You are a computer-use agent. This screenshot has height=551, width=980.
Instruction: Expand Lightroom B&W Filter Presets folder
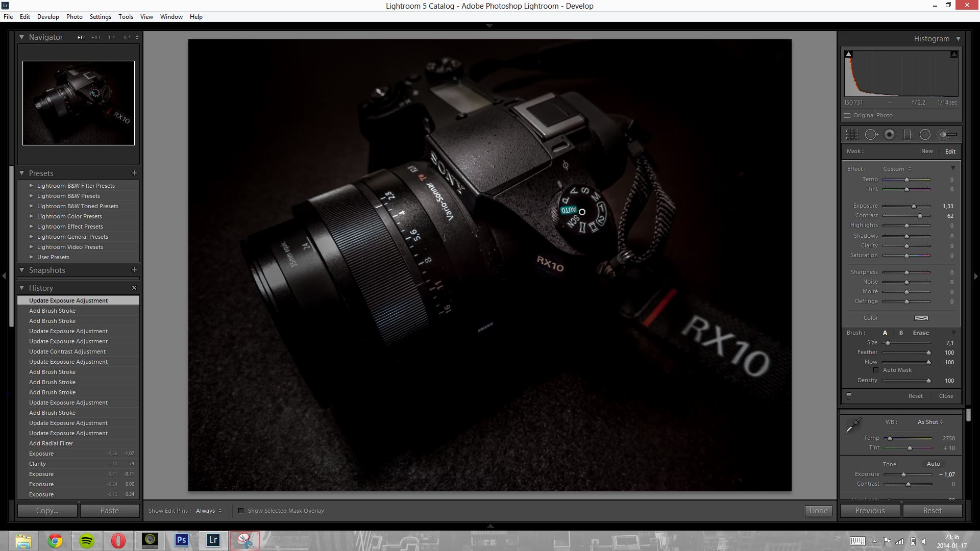(x=31, y=186)
